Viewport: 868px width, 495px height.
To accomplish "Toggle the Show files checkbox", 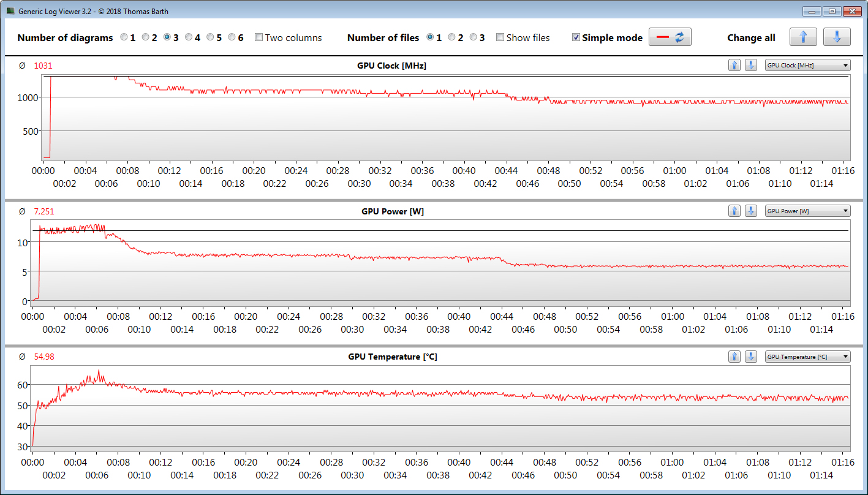I will click(x=500, y=37).
